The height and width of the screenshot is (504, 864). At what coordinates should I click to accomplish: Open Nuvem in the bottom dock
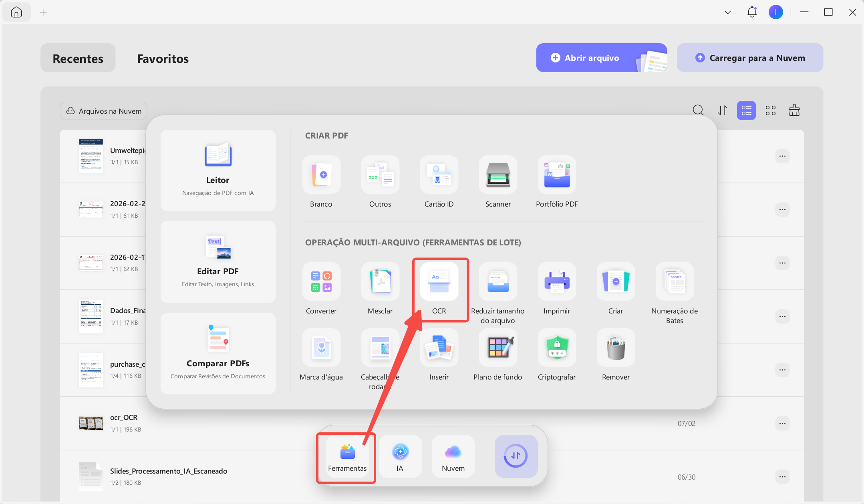point(453,456)
